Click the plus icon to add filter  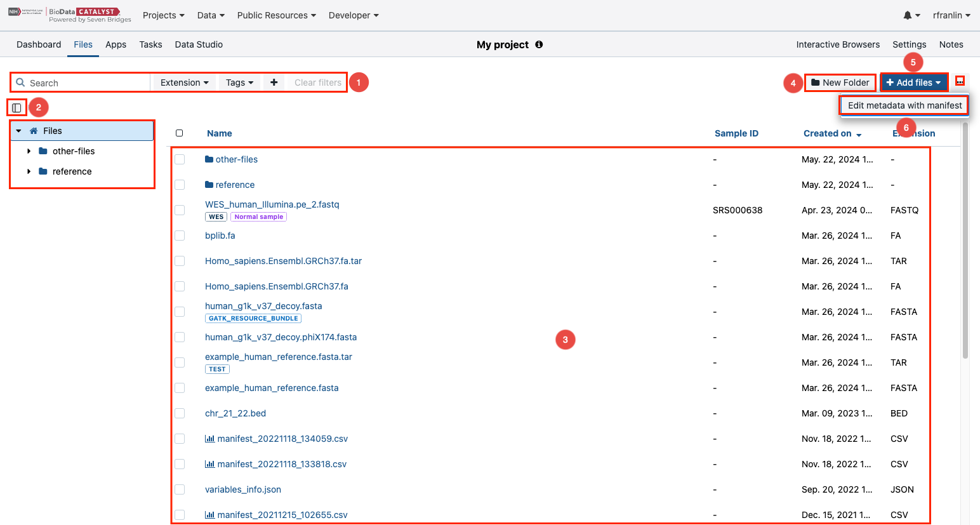[274, 83]
